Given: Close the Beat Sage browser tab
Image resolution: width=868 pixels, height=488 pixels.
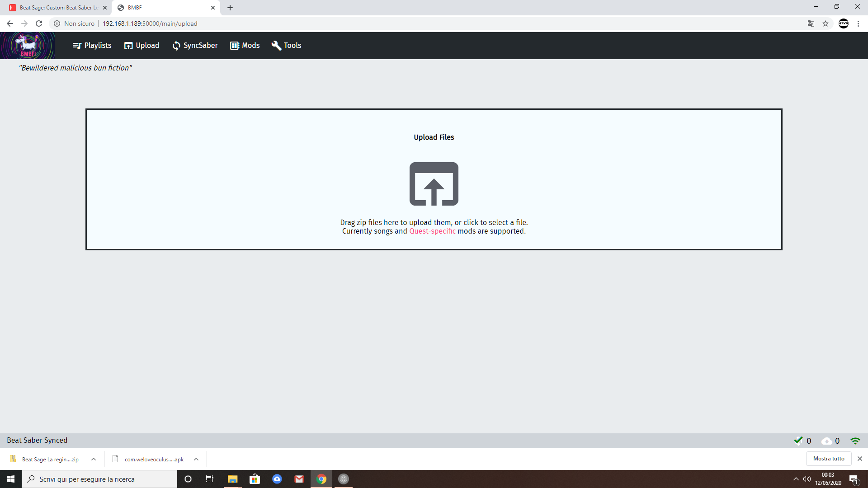Looking at the screenshot, I should tap(105, 8).
